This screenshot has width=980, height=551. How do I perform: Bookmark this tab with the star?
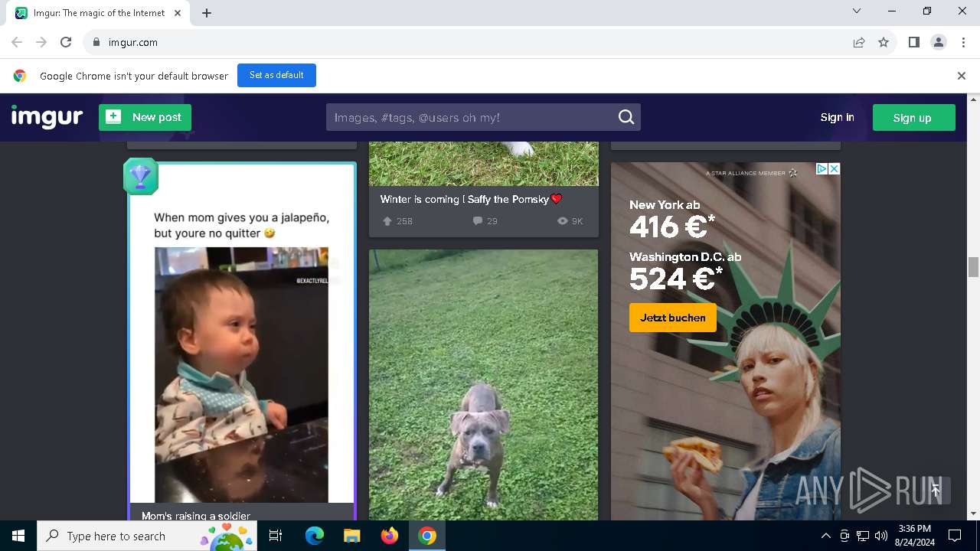coord(884,42)
